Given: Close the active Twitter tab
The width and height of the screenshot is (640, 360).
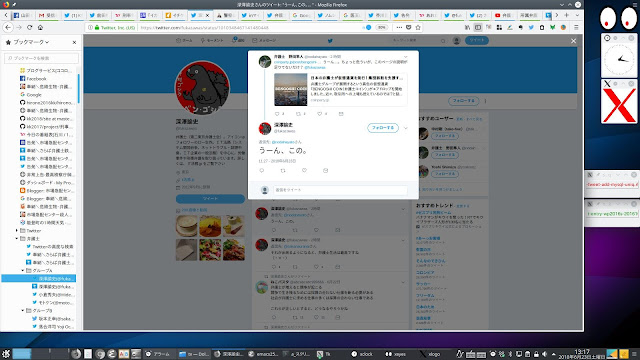Looking at the screenshot, I should click(x=207, y=15).
